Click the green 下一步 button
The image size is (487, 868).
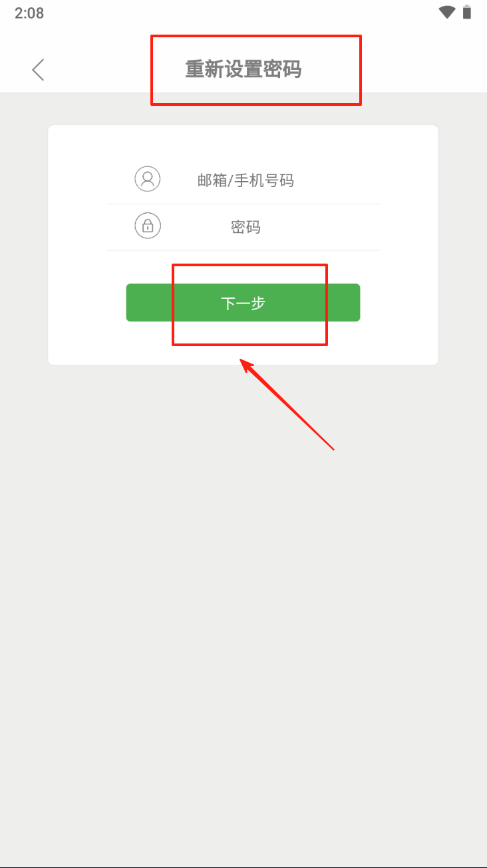tap(243, 303)
